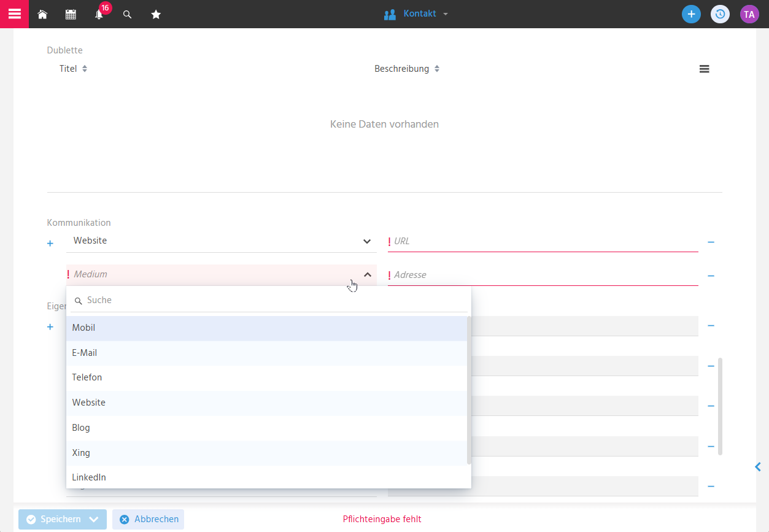Open notifications bell with 16 badge

pos(99,13)
